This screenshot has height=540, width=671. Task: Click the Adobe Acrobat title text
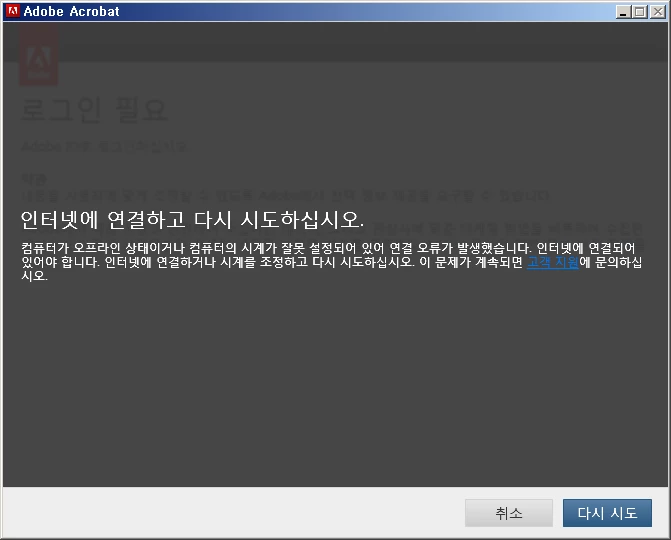click(x=71, y=12)
